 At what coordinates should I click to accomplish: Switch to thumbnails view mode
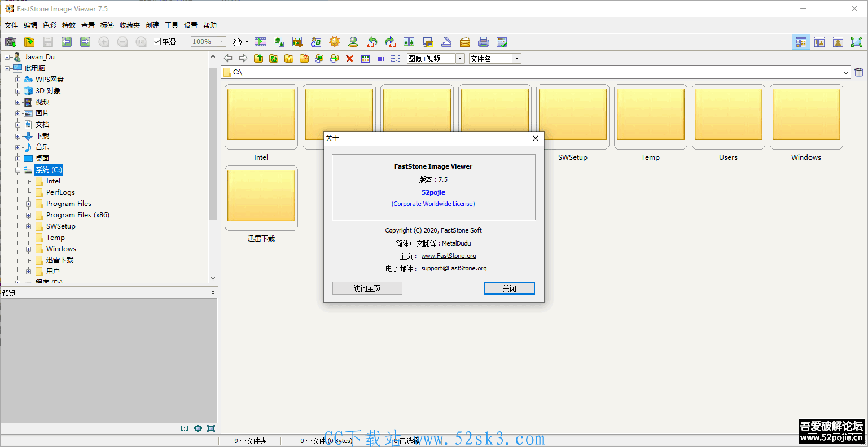365,58
